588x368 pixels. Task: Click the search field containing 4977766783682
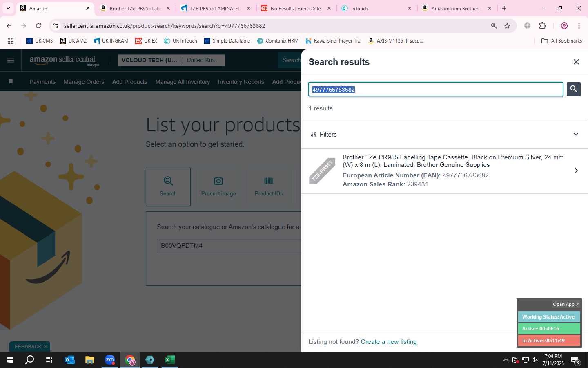(x=436, y=90)
